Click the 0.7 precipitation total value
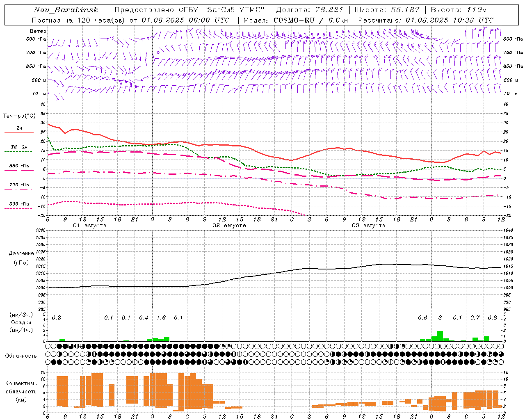This screenshot has width=525, height=420. coord(475,318)
